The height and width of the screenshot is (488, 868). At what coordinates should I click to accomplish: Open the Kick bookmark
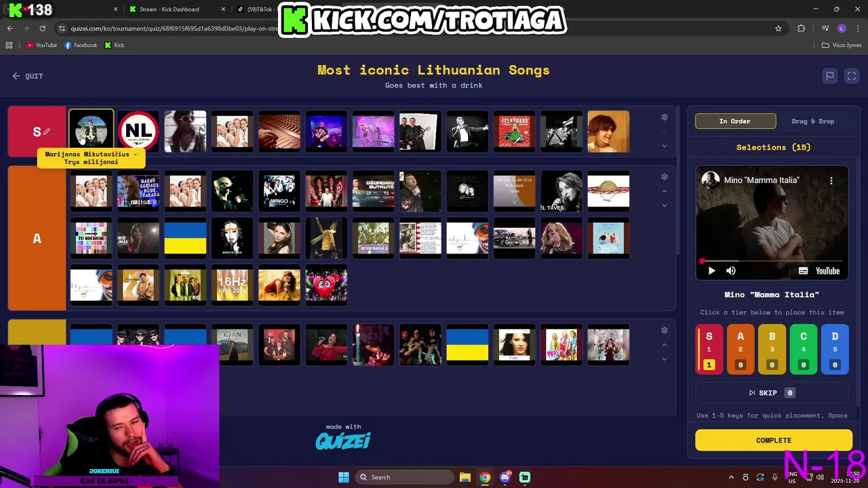(x=115, y=45)
